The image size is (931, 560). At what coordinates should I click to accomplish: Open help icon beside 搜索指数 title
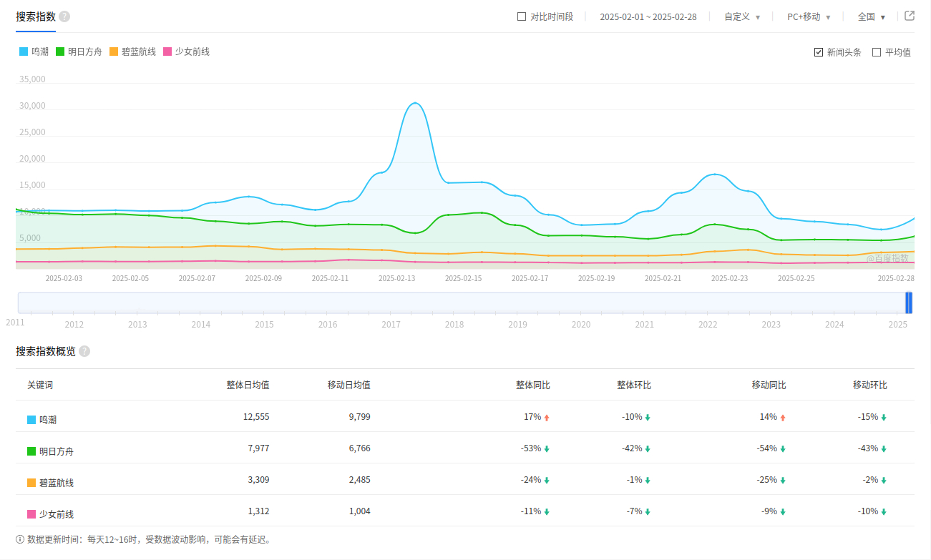[x=64, y=16]
